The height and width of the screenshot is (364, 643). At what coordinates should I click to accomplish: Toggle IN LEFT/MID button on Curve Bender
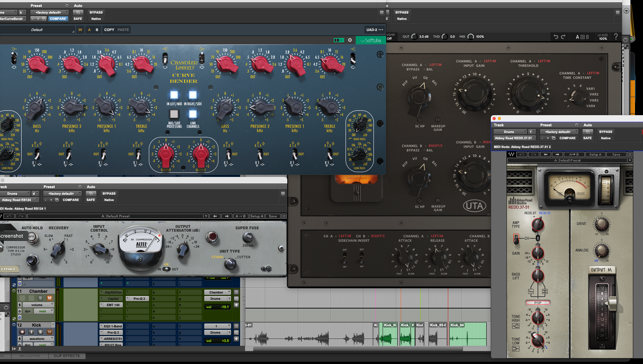pos(174,95)
